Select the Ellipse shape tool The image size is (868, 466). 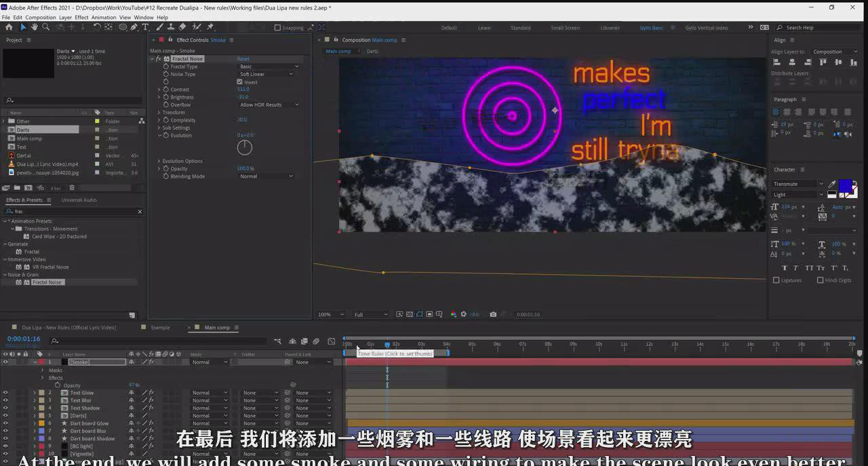point(123,27)
